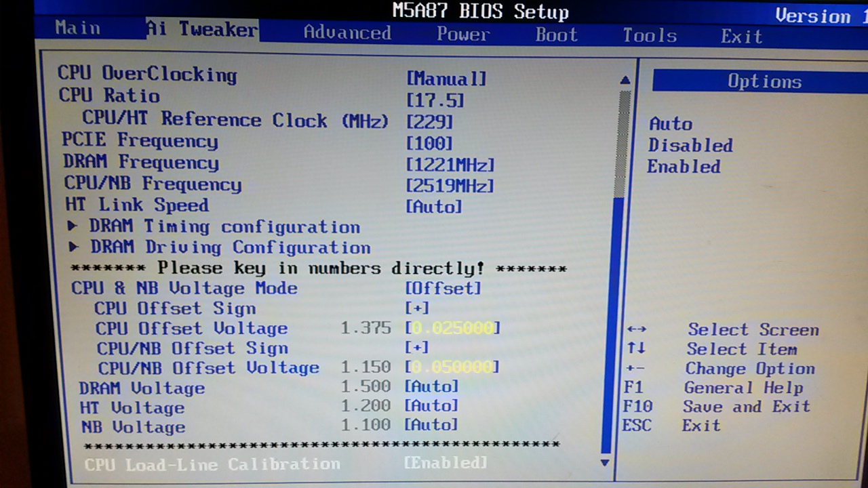Switch to the Boot tab
868x488 pixels.
click(556, 35)
